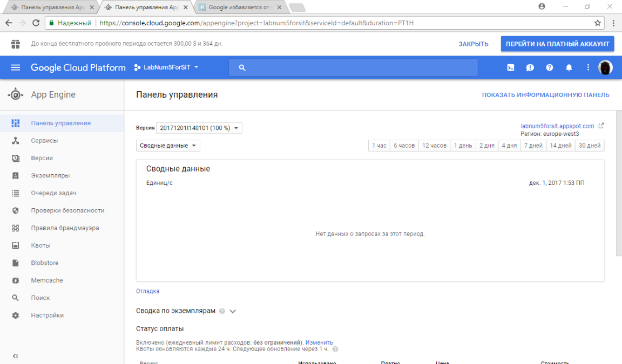
Task: Open external link icon next to appspot URL
Action: pos(601,126)
